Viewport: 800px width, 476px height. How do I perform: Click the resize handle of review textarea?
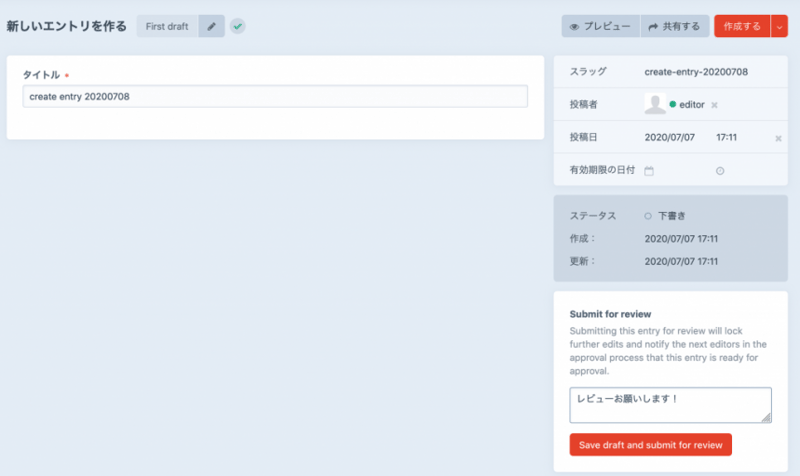point(767,418)
